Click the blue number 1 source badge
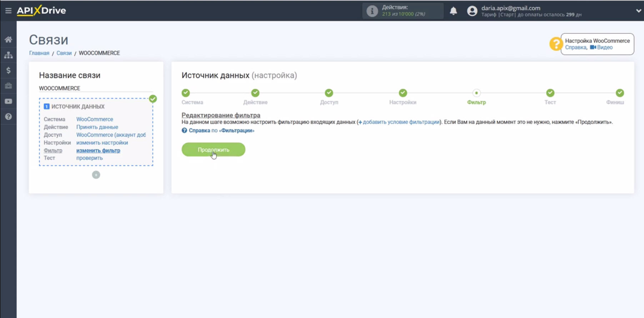 46,106
